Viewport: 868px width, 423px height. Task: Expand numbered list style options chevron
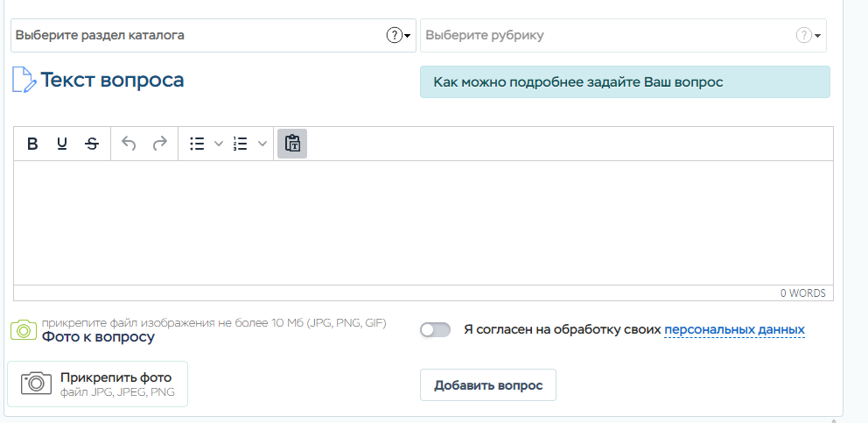pyautogui.click(x=262, y=144)
